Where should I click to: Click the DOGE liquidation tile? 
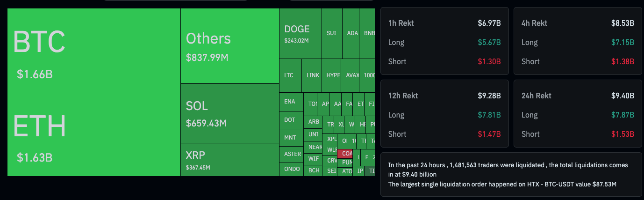tap(300, 34)
